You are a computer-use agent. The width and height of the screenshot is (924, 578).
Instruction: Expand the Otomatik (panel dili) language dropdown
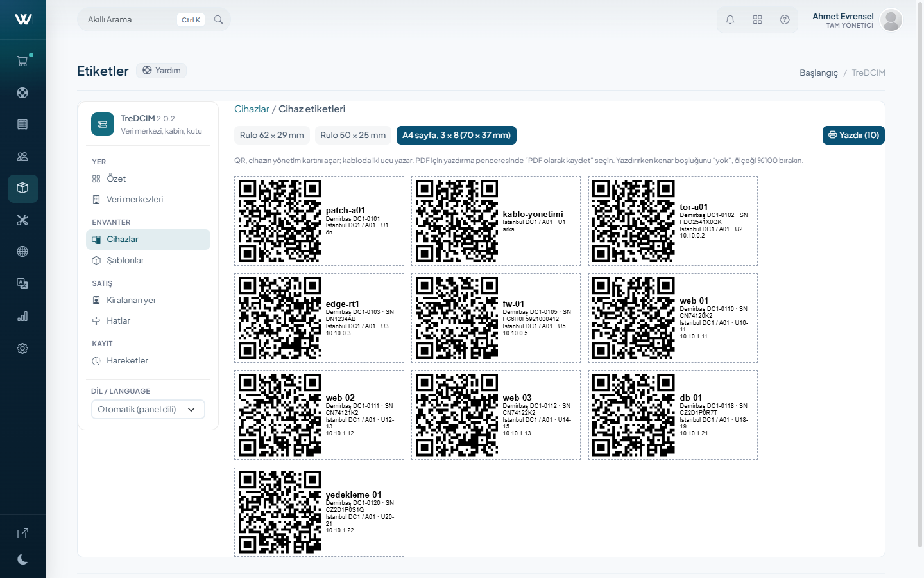[x=148, y=410]
